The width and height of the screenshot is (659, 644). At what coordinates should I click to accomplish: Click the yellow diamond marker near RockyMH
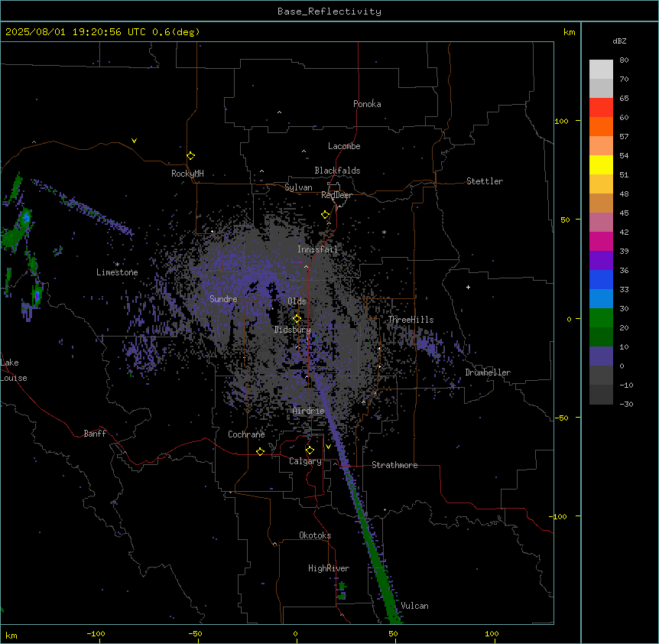[x=190, y=156]
